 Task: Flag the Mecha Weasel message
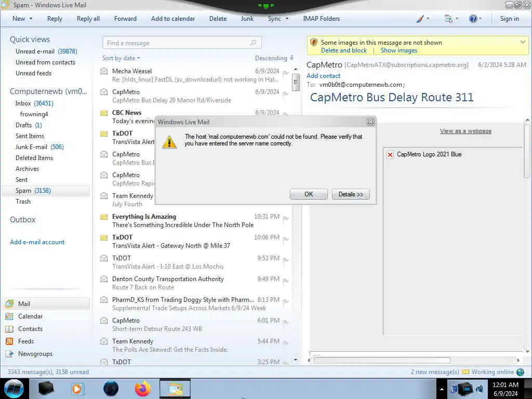point(285,73)
